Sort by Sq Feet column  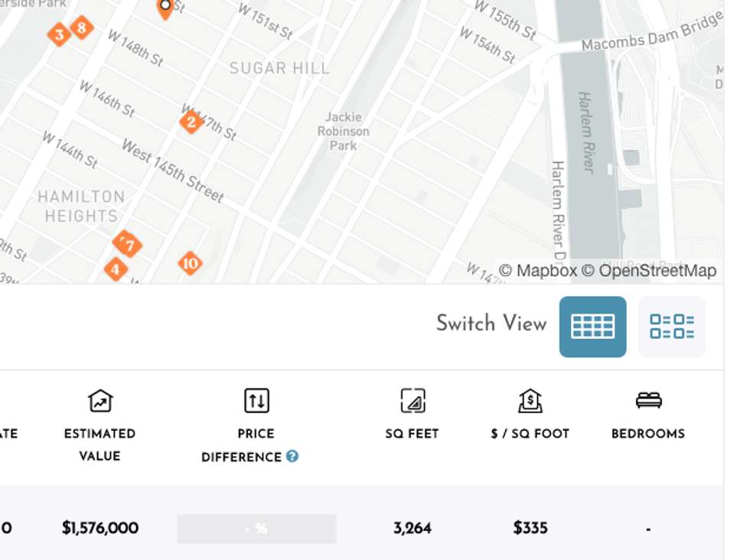pos(412,434)
